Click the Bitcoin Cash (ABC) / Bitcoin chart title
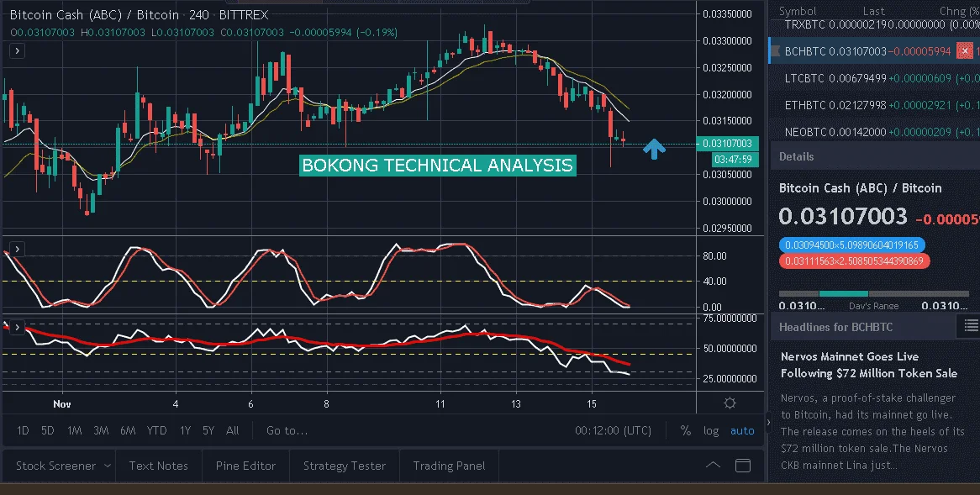980x495 pixels. tap(94, 15)
